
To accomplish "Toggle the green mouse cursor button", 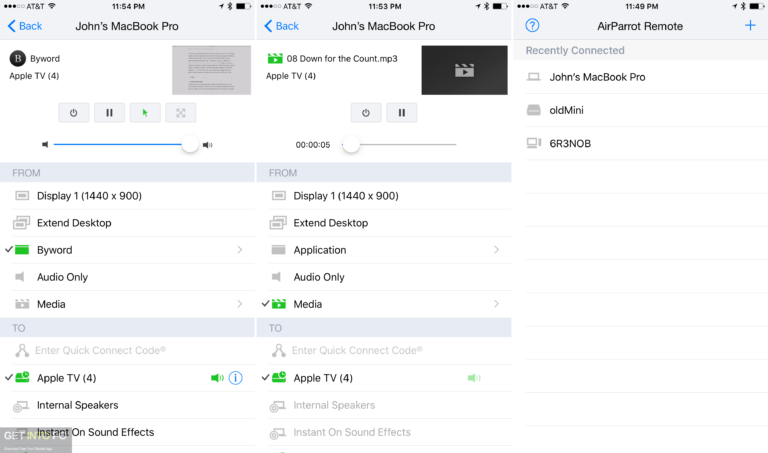I will click(145, 113).
